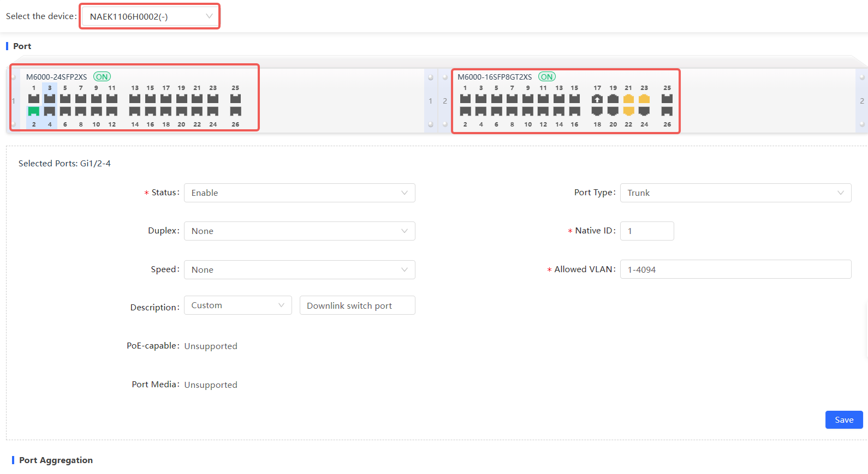Click the Save button
Viewport: 868px width, 474px height.
843,420
